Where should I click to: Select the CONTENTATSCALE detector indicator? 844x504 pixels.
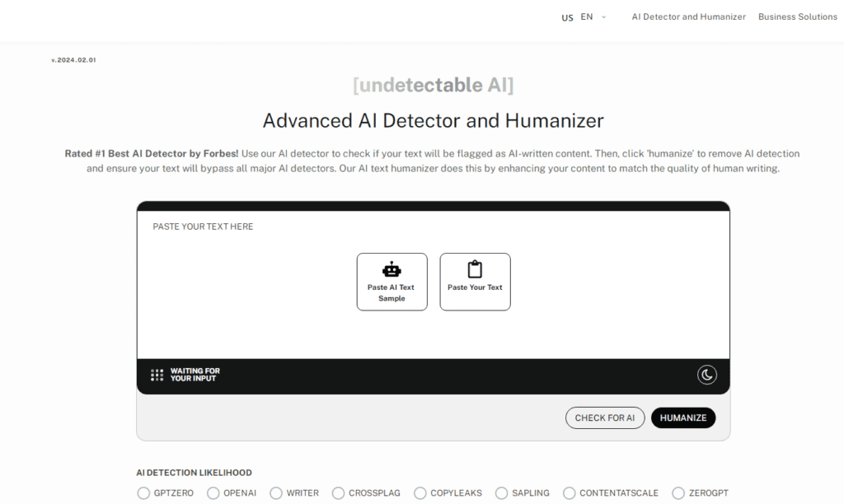[x=569, y=493]
